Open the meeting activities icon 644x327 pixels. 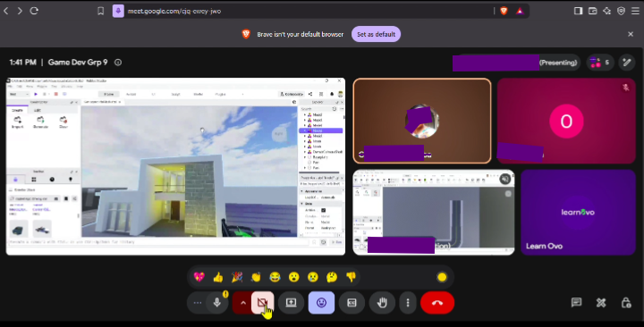click(x=601, y=303)
